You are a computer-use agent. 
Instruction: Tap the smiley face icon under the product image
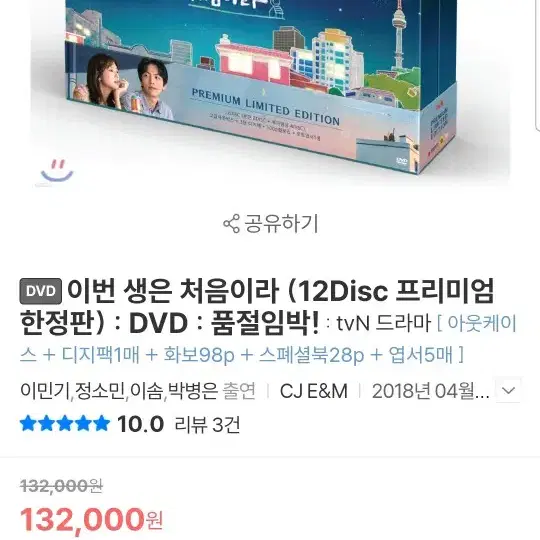click(x=57, y=171)
